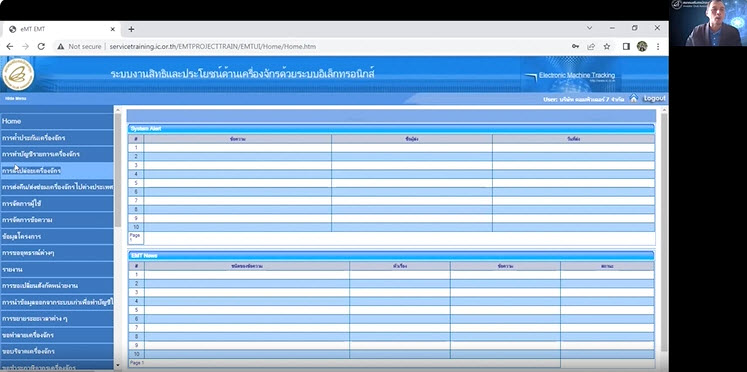Image resolution: width=747 pixels, height=372 pixels.
Task: Open การส่งคืน/ส่งซ่อมเครื่องจักรไปต่างประเทศ menu item
Action: pos(57,187)
